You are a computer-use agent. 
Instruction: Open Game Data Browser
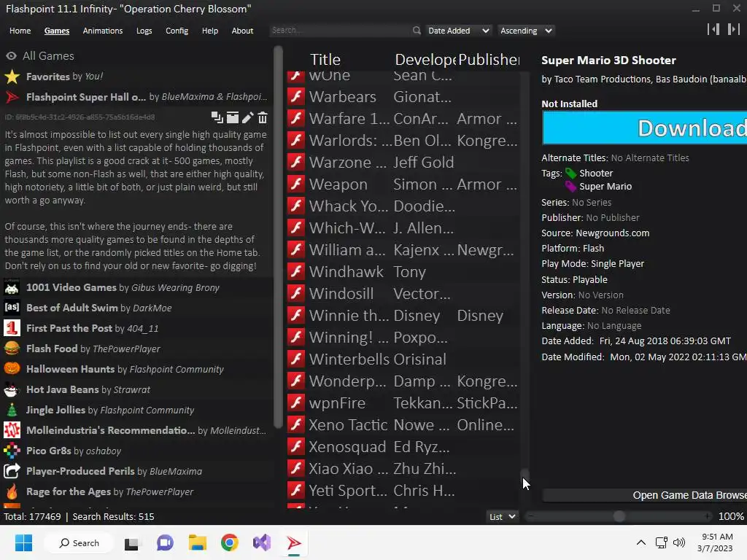[645, 495]
